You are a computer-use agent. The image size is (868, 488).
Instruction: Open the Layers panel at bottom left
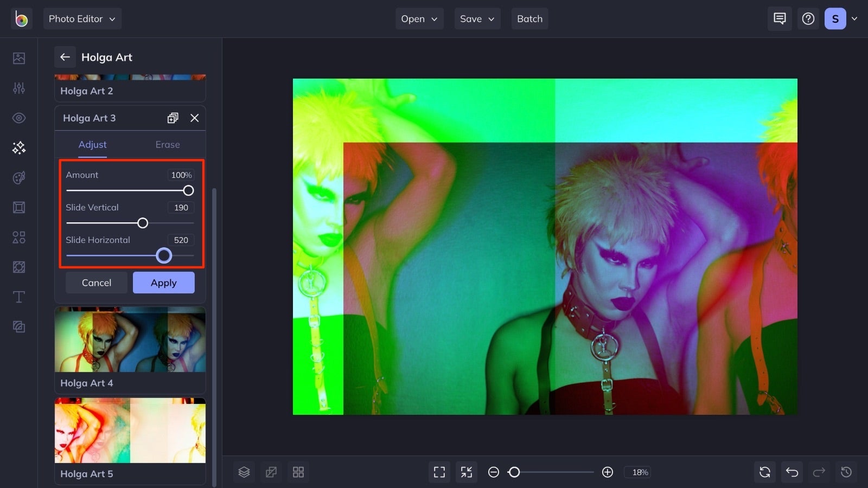click(x=244, y=472)
